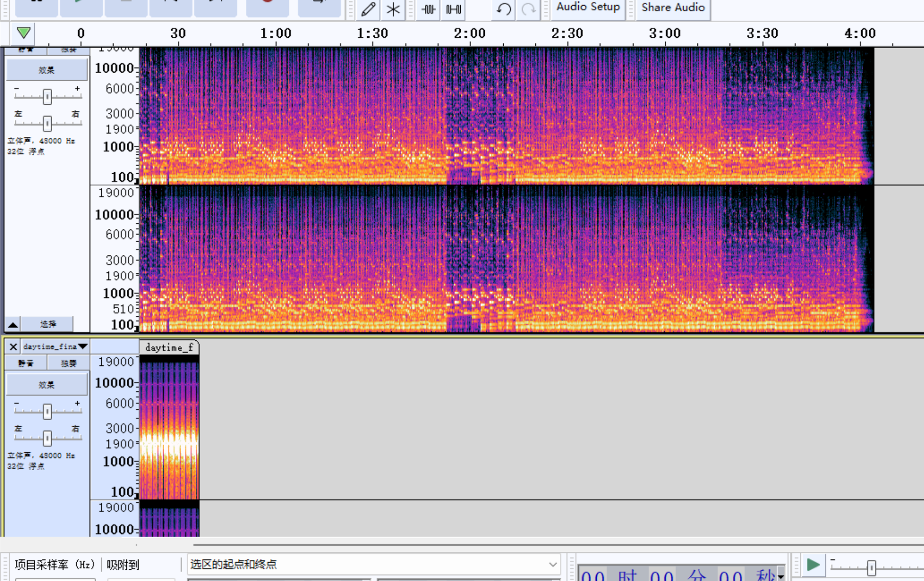Click the red Record button

(x=267, y=8)
